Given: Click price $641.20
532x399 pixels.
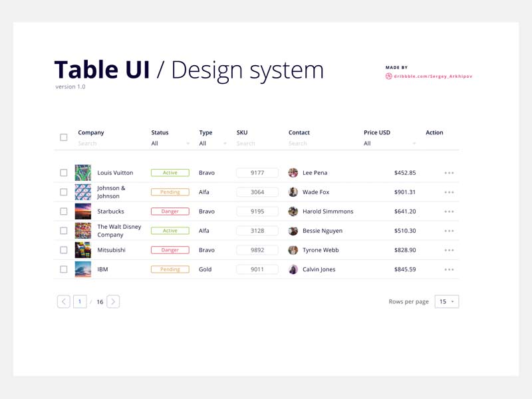Looking at the screenshot, I should [405, 211].
